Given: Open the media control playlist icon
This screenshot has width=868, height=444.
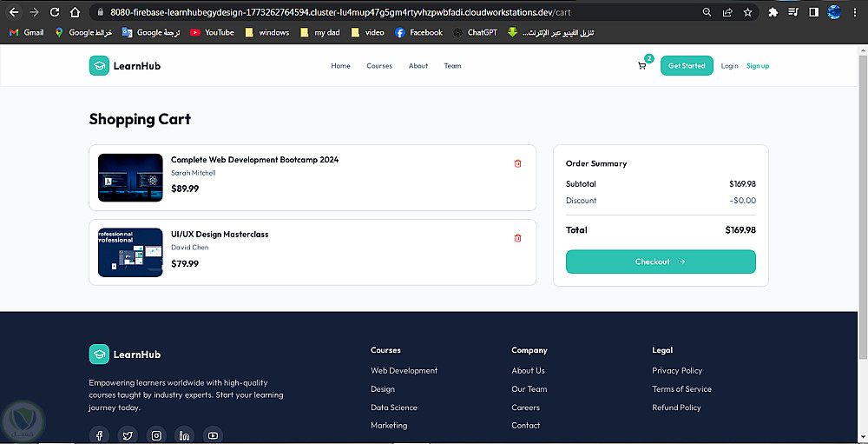Looking at the screenshot, I should coord(793,12).
